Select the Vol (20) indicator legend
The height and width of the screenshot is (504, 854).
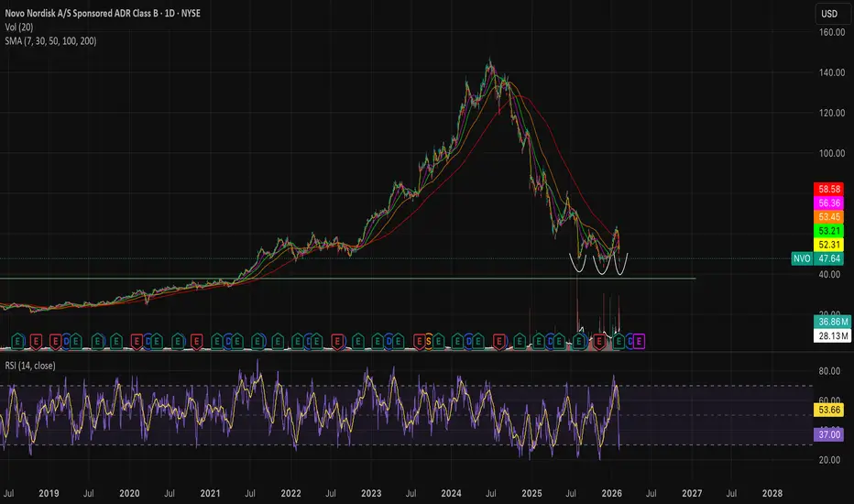[x=19, y=27]
